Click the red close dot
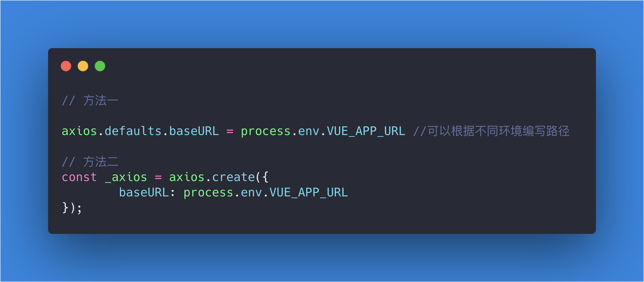 coord(66,66)
